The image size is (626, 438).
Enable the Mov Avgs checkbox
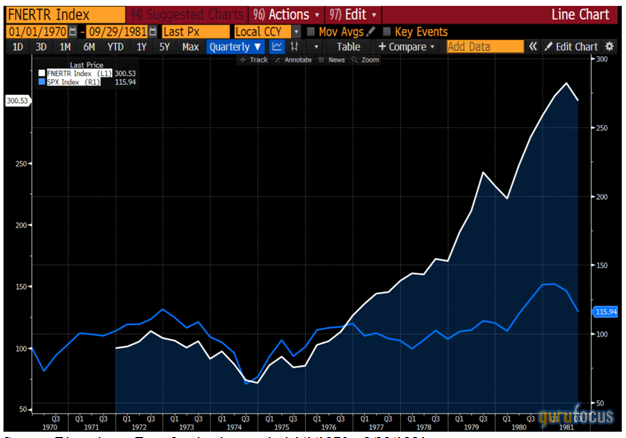[311, 31]
